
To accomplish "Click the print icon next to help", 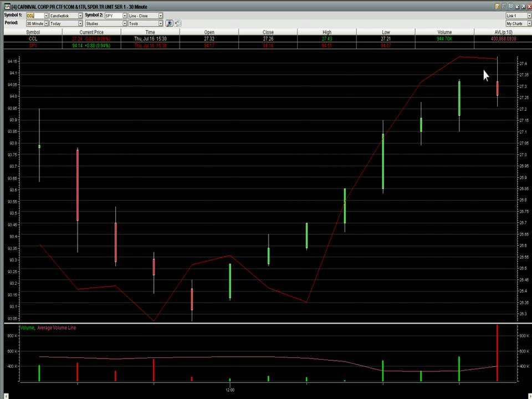I will tap(504, 7).
